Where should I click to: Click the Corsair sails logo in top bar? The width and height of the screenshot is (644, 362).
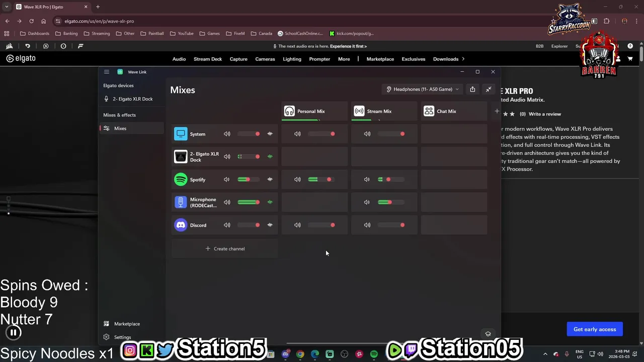coord(9,46)
